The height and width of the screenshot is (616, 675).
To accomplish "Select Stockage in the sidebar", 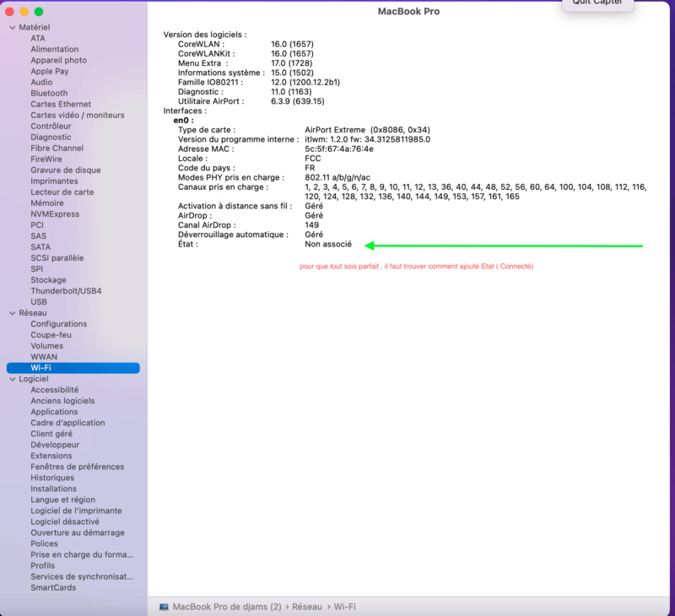I will [48, 280].
